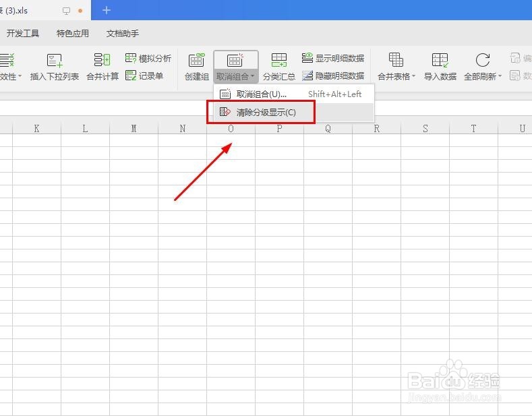Select column P header
The image size is (532, 416).
(x=279, y=128)
